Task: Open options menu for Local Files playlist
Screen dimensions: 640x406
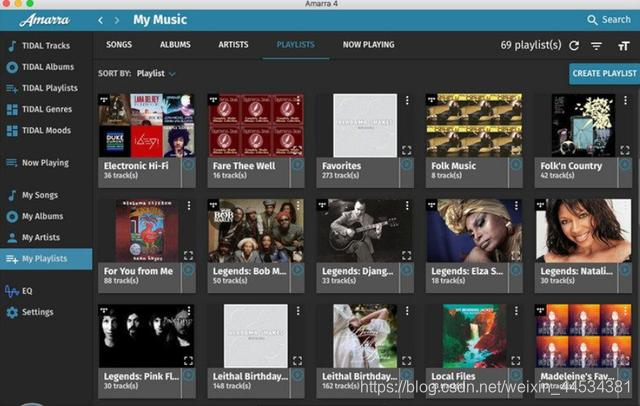Action: pos(516,311)
